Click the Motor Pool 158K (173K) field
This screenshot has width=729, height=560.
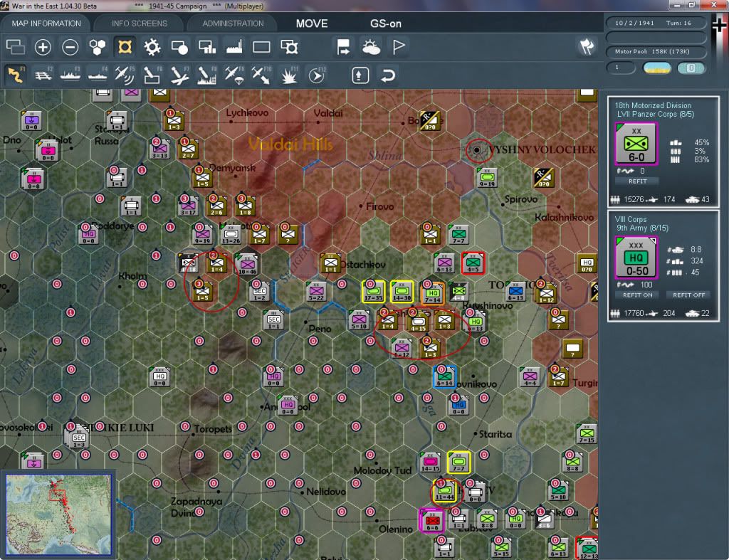tap(656, 51)
